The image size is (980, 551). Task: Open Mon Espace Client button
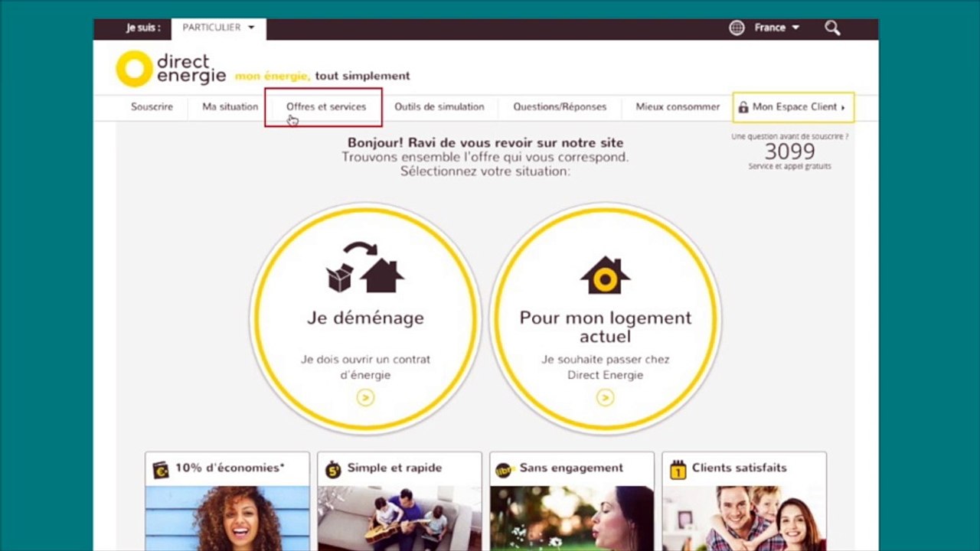coord(793,107)
